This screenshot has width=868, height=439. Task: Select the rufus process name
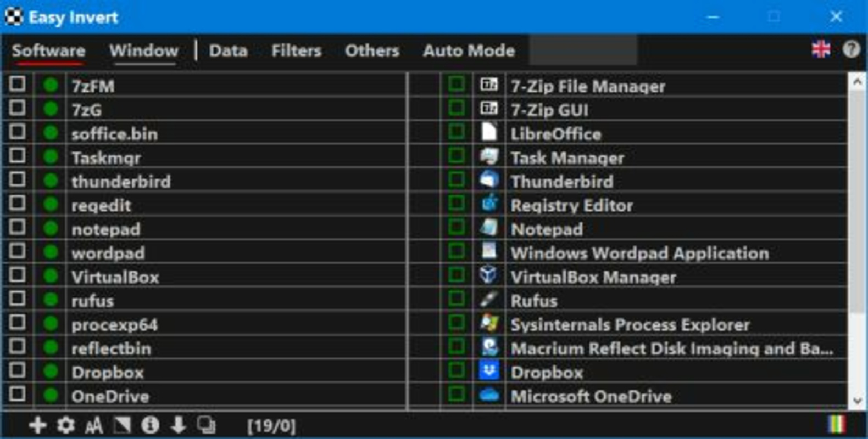tap(92, 301)
